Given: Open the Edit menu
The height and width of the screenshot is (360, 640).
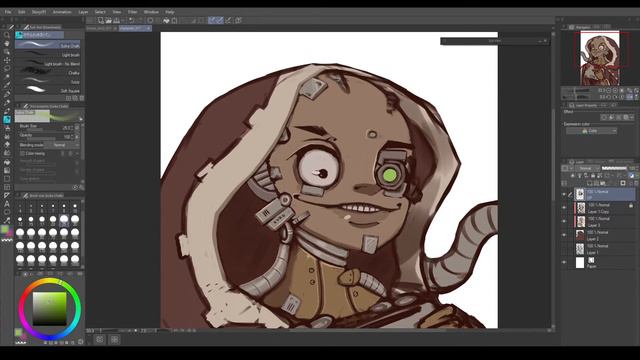Looking at the screenshot, I should [x=22, y=12].
